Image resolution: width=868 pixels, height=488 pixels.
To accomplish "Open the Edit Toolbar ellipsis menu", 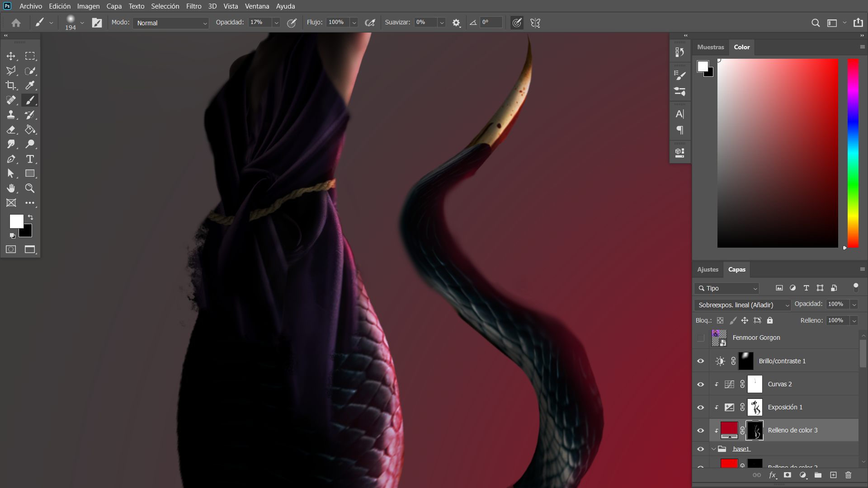I will coord(30,203).
